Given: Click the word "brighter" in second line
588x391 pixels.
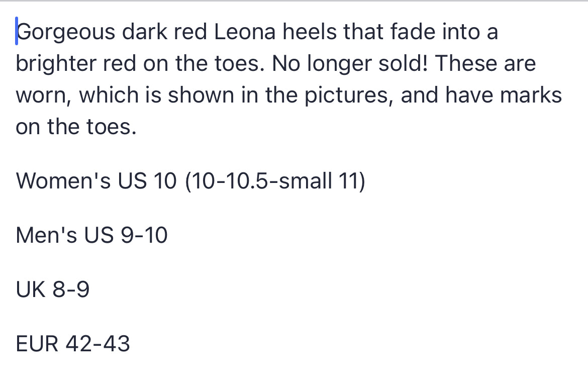Looking at the screenshot, I should click(56, 63).
